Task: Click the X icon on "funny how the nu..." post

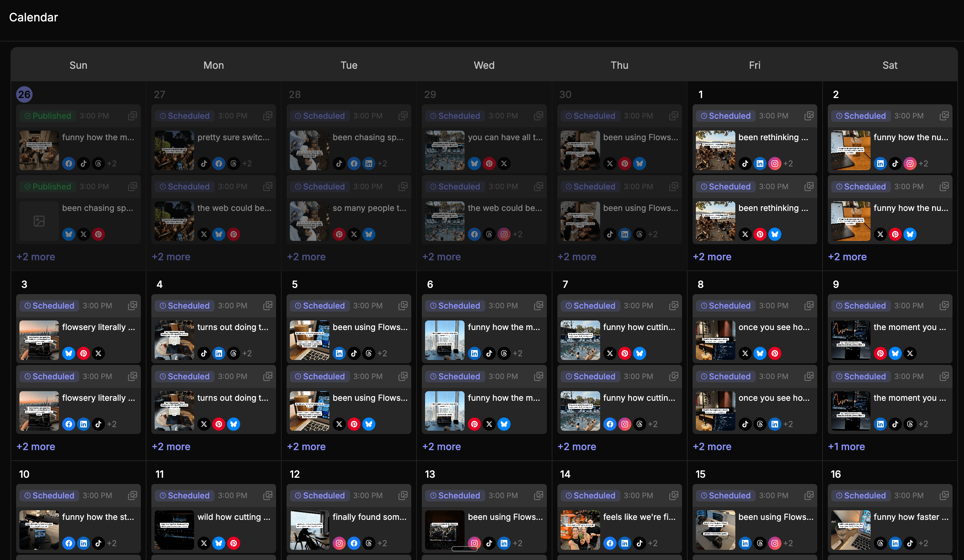Action: pyautogui.click(x=880, y=234)
